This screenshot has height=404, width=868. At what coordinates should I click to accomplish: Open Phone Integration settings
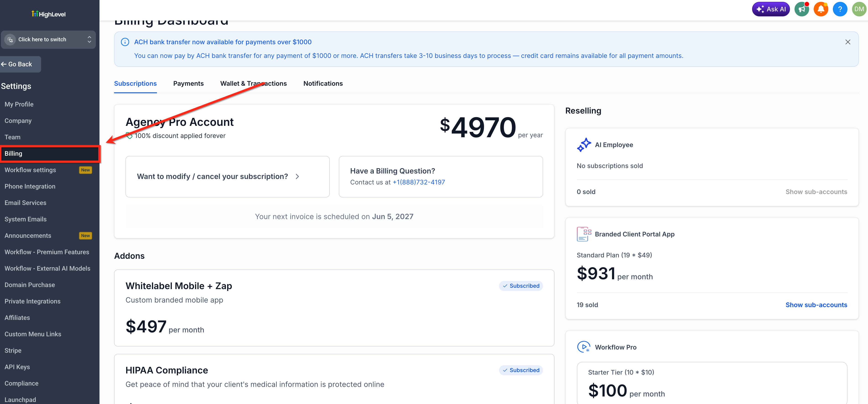[x=30, y=186]
